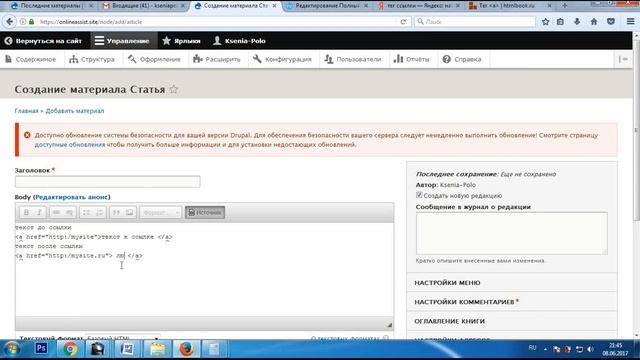The width and height of the screenshot is (640, 360).
Task: Close the Создание материала browser tab
Action: pyautogui.click(x=274, y=6)
